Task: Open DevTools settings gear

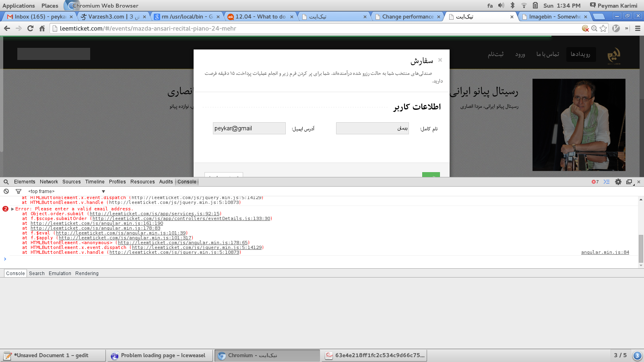Action: click(x=618, y=182)
